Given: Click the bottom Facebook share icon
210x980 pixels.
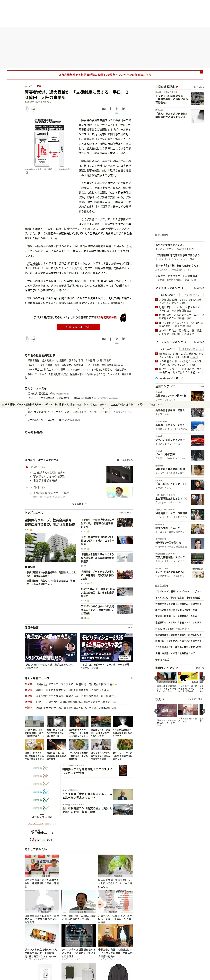Looking at the screenshot, I should (x=111, y=339).
